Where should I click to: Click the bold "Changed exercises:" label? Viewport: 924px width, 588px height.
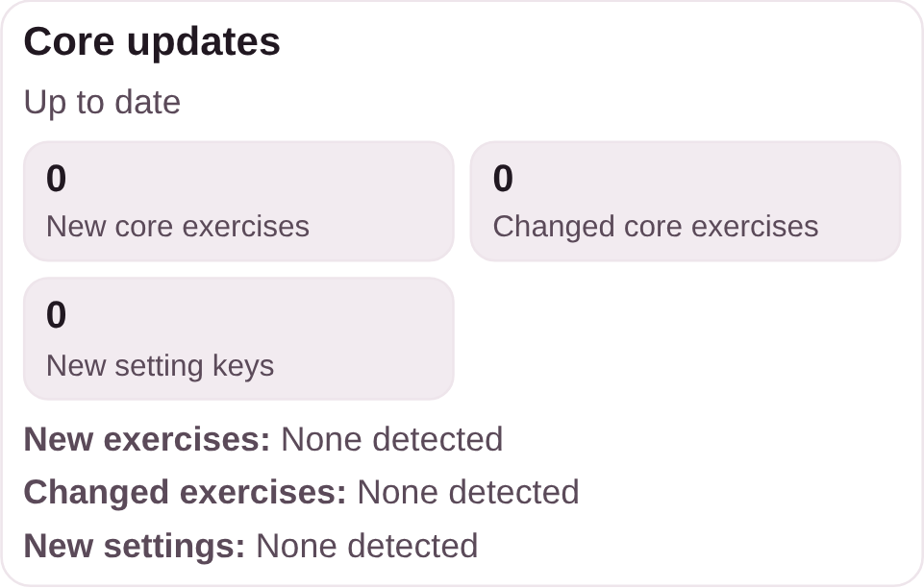[x=185, y=492]
